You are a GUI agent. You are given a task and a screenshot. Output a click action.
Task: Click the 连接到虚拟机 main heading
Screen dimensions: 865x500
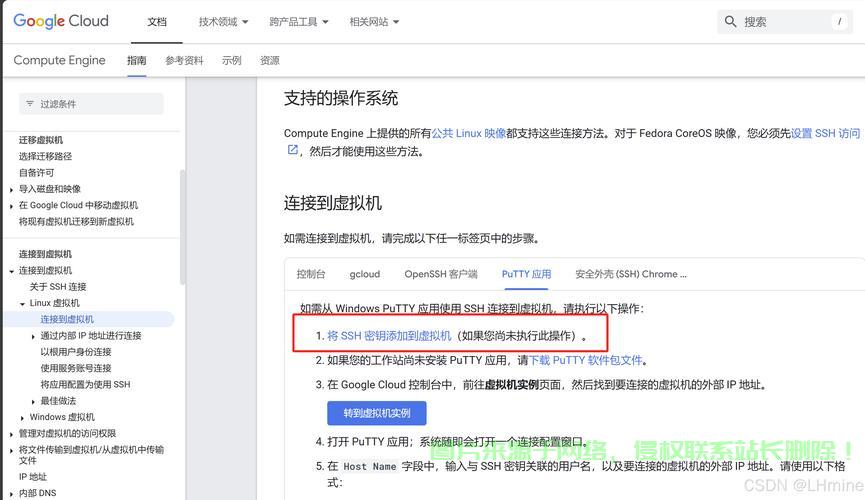(333, 203)
